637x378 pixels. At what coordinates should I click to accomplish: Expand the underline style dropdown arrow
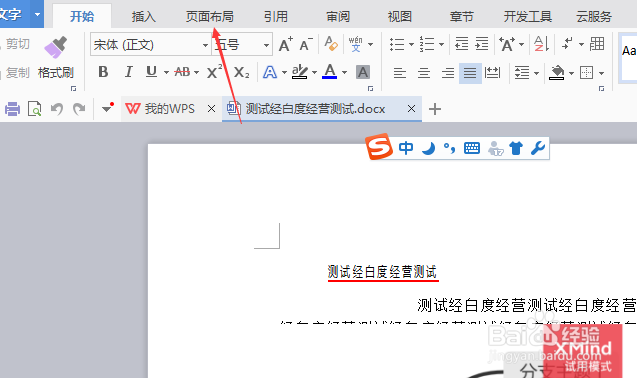166,73
